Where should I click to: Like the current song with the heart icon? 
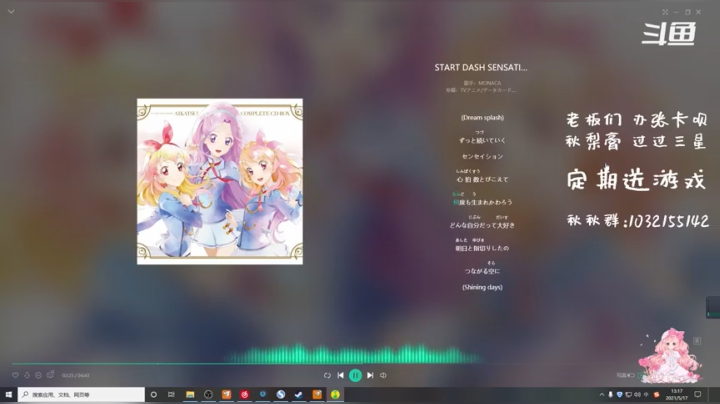click(x=15, y=375)
